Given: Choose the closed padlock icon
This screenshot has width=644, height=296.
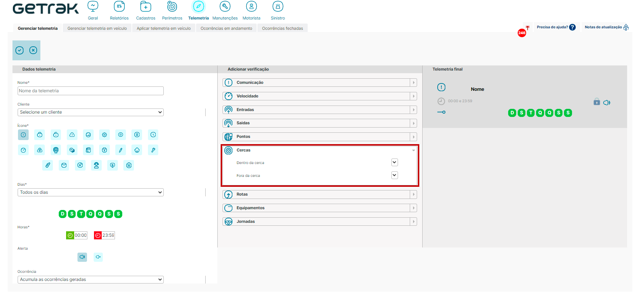Looking at the screenshot, I should (x=40, y=135).
